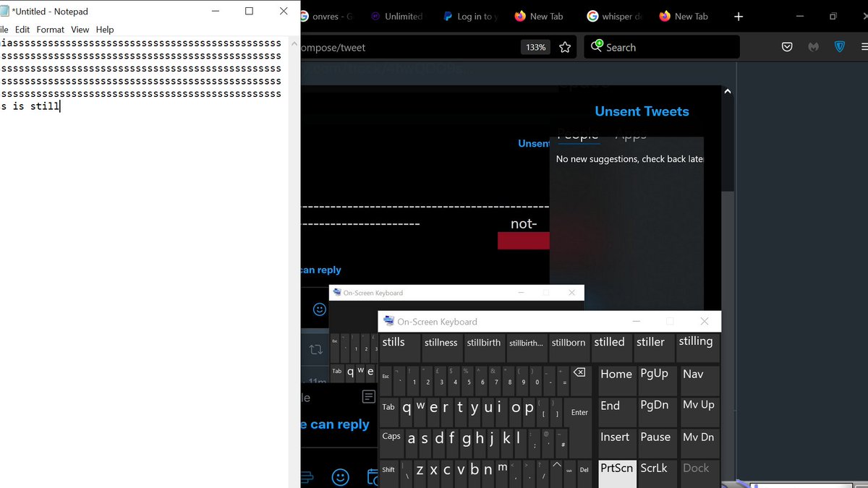This screenshot has width=868, height=488.
Task: Click the search magnifier in Firefox's search bar
Action: click(597, 46)
